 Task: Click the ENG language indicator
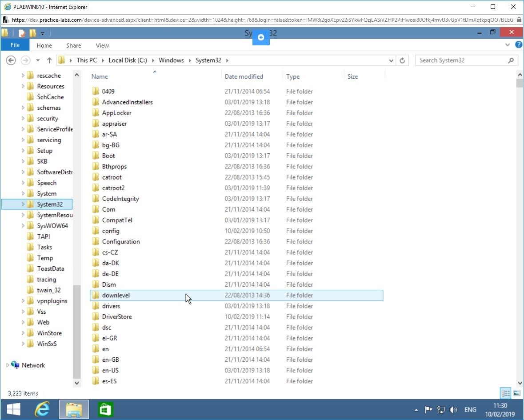tap(470, 410)
